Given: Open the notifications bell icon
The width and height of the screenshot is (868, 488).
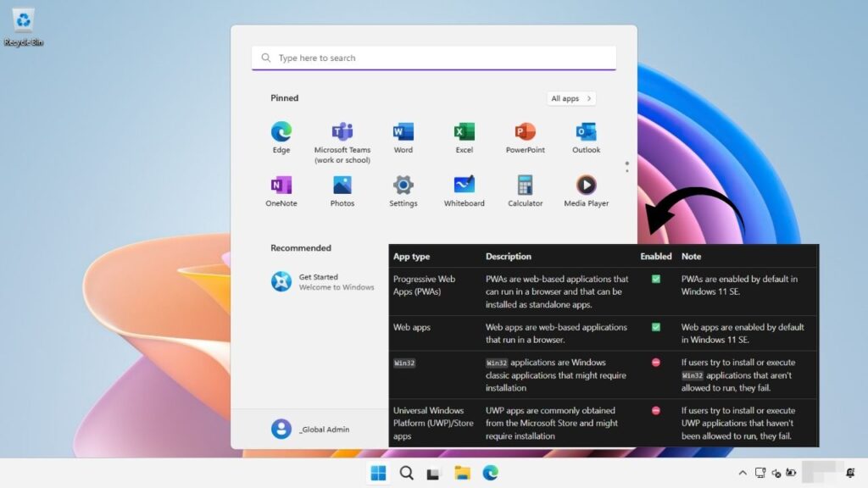Looking at the screenshot, I should click(x=850, y=473).
